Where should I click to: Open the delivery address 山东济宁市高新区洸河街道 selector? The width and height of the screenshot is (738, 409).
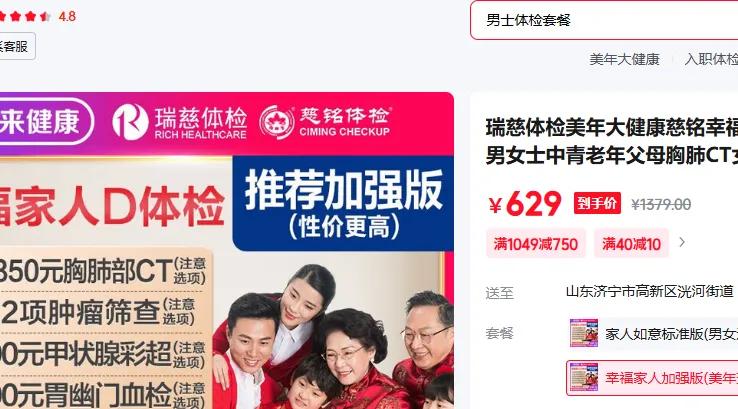pyautogui.click(x=650, y=291)
